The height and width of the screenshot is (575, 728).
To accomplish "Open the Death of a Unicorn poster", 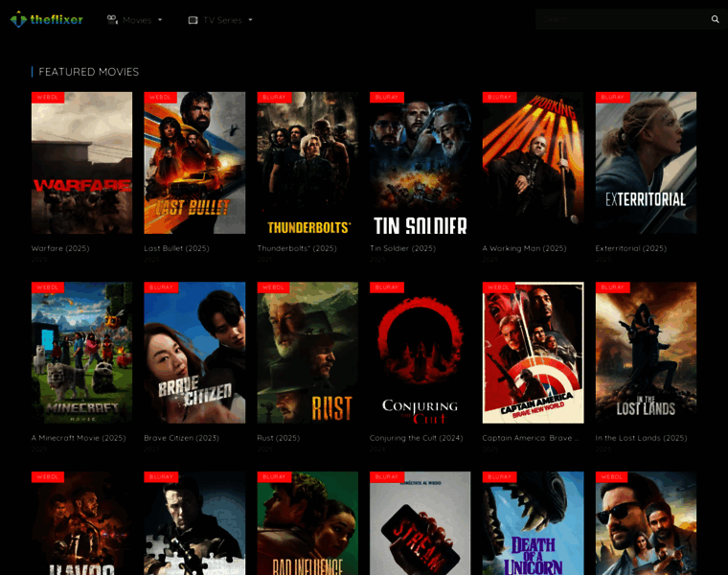I will pyautogui.click(x=533, y=523).
